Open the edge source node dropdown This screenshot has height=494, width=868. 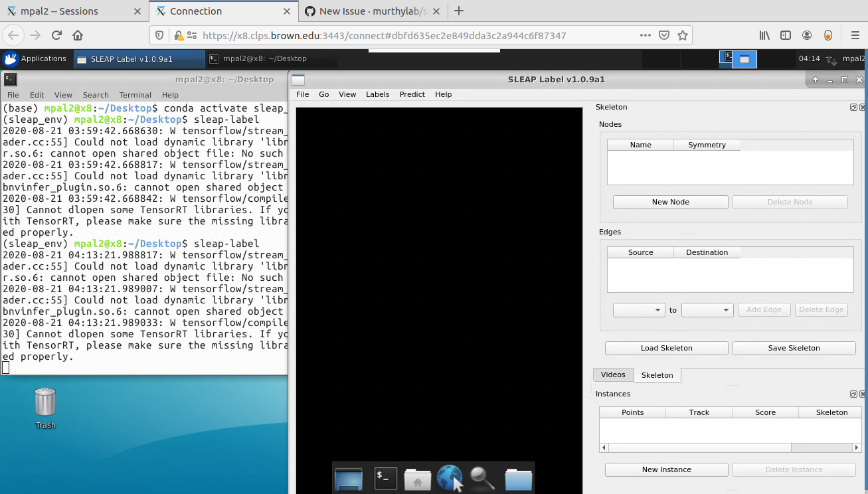click(x=639, y=310)
